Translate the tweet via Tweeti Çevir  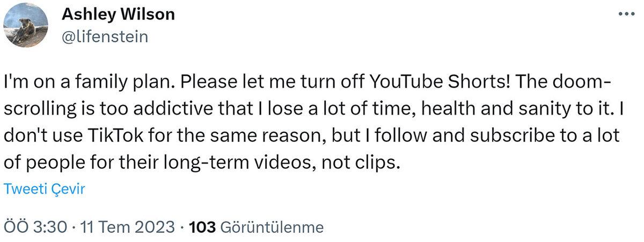(44, 189)
